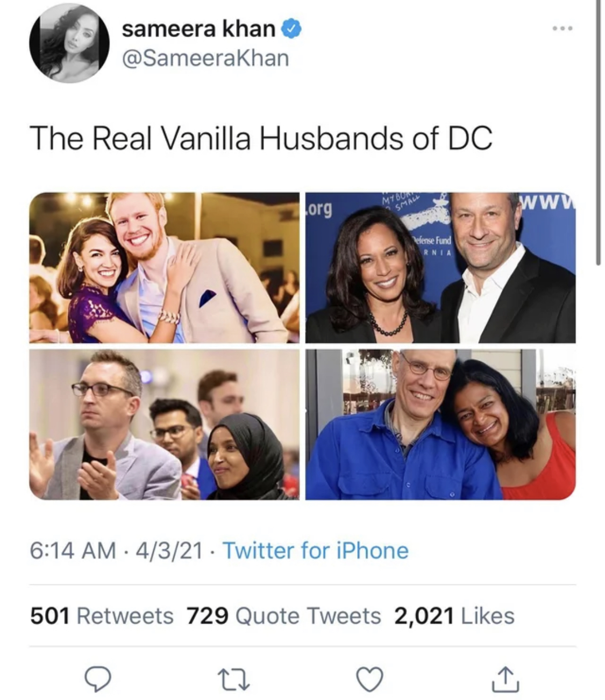Screen dimensions: 605x700
Task: View the 729 Quote Tweets list
Action: [283, 616]
